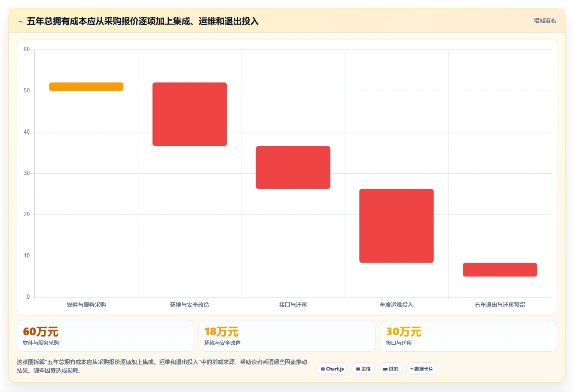The width and height of the screenshot is (574, 392).
Task: Select the red 年度运维投入 bar
Action: coord(397,226)
